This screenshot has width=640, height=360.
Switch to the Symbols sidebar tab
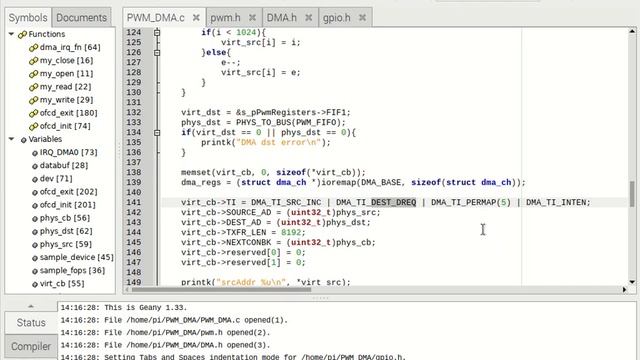coord(28,18)
